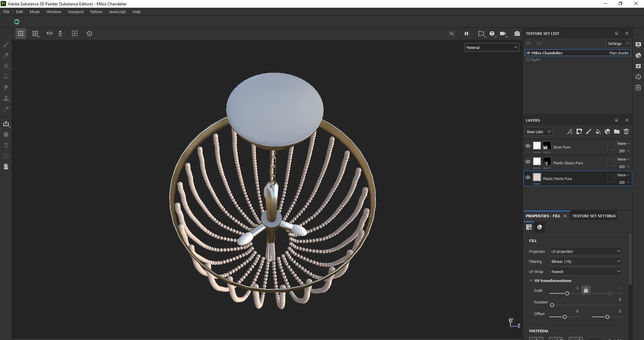Select the Material picker eyedropper
Image resolution: width=644 pixels, height=340 pixels.
pyautogui.click(x=6, y=109)
